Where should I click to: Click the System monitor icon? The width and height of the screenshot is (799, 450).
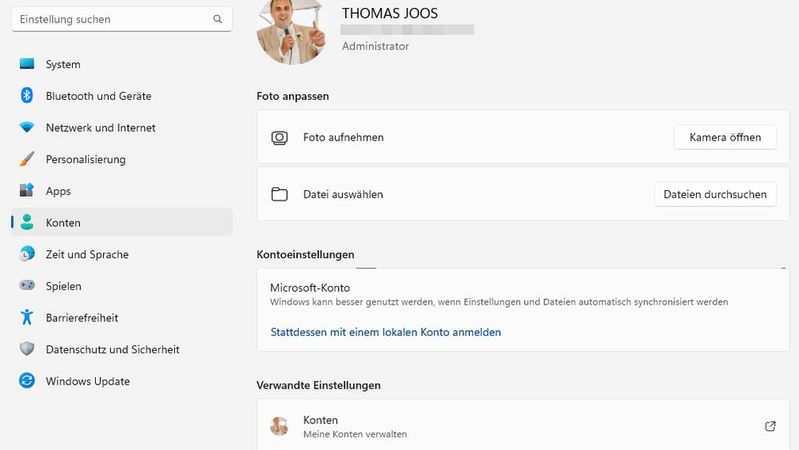point(27,64)
